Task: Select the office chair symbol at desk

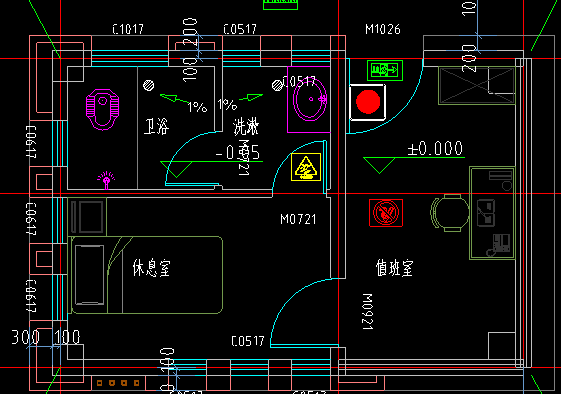Action: [450, 213]
